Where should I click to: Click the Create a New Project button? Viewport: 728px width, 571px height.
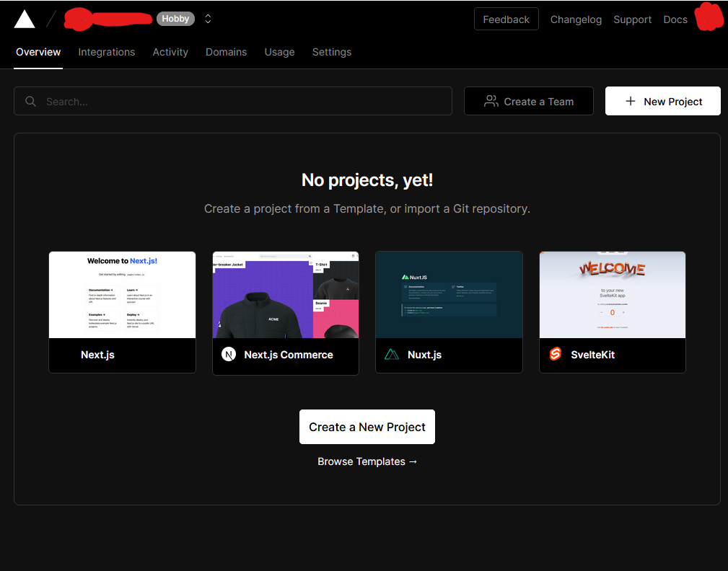tap(367, 427)
